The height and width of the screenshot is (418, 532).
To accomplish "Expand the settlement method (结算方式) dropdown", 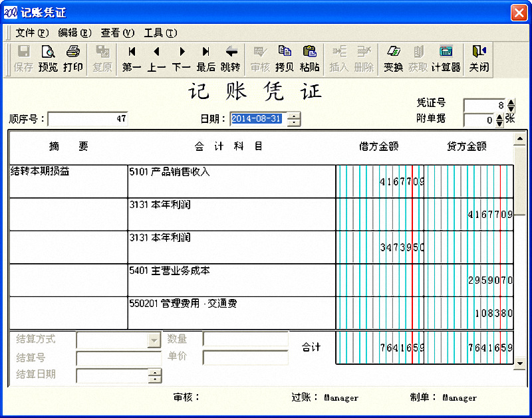I will pos(154,340).
